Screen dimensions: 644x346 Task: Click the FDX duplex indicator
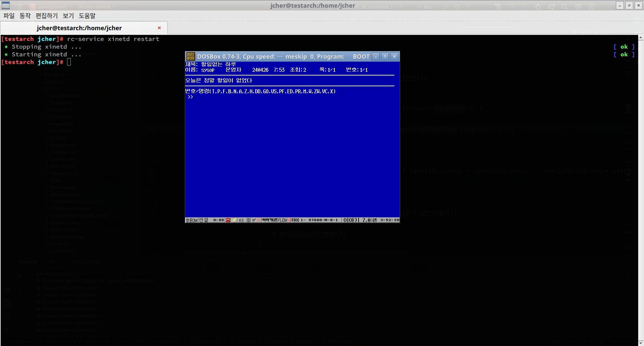295,220
